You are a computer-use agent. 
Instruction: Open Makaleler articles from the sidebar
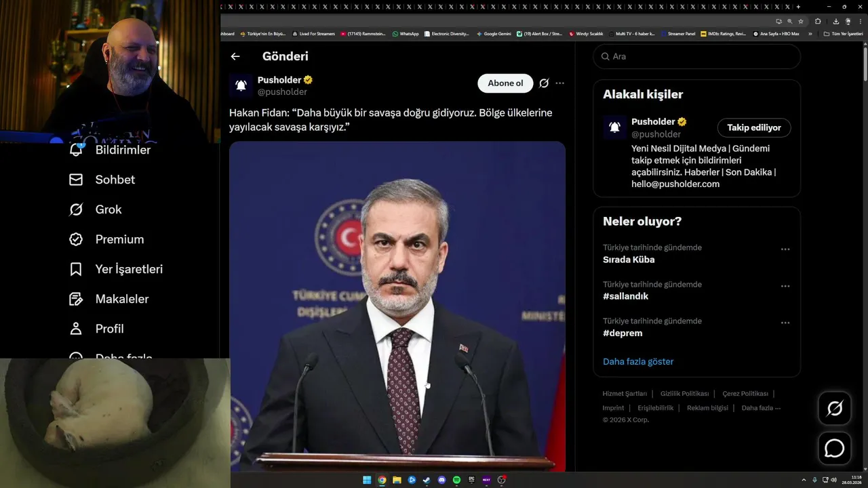coord(108,299)
